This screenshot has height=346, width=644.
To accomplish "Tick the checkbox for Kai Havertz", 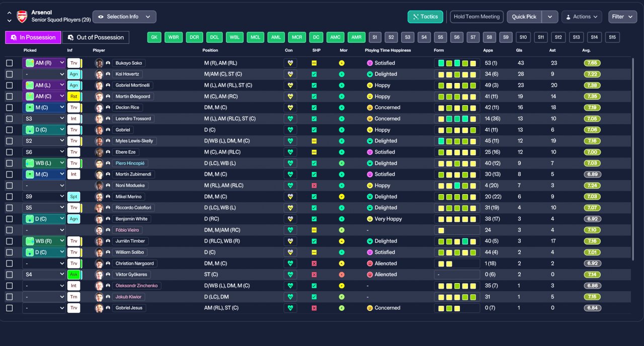I will click(x=10, y=74).
